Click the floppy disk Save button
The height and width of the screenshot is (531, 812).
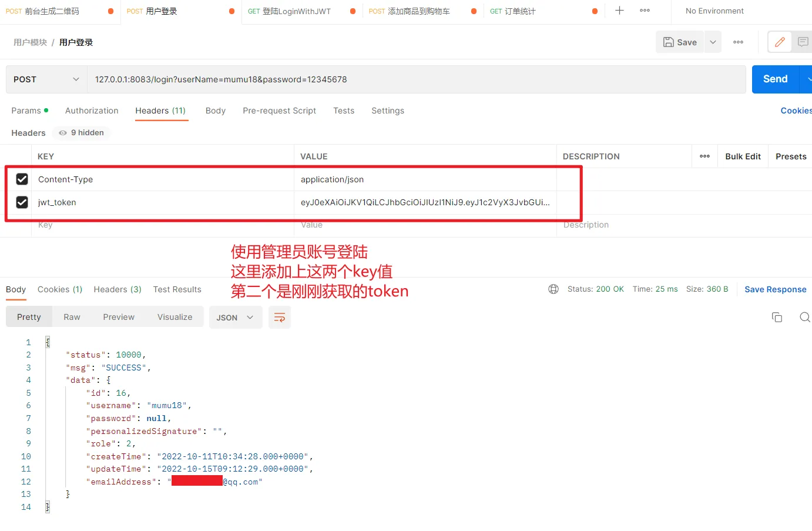coord(680,42)
